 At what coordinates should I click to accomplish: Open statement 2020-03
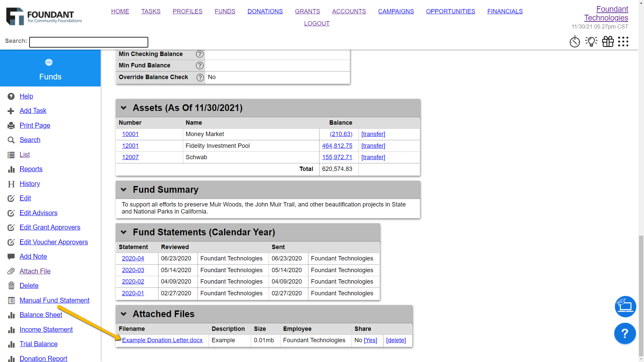point(133,270)
